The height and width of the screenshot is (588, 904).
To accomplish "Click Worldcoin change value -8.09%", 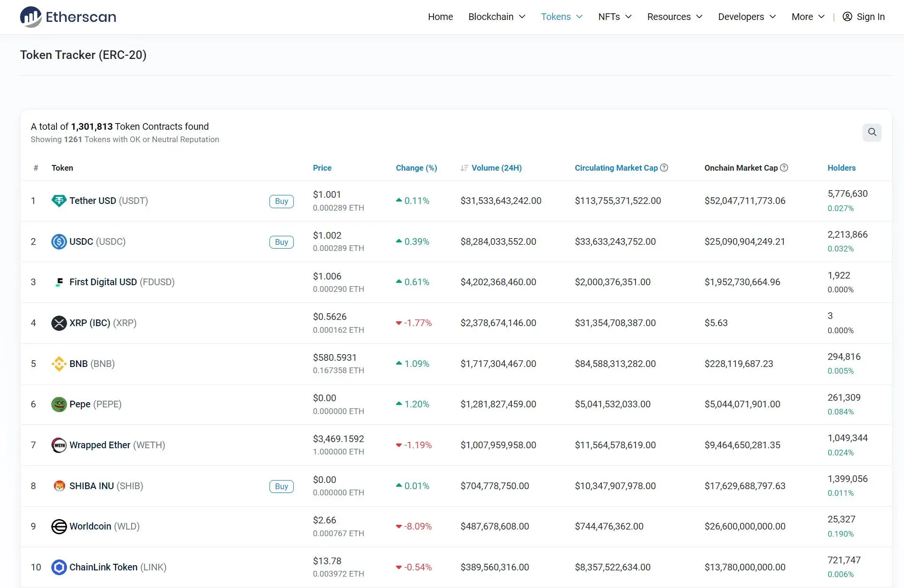I will (x=414, y=526).
